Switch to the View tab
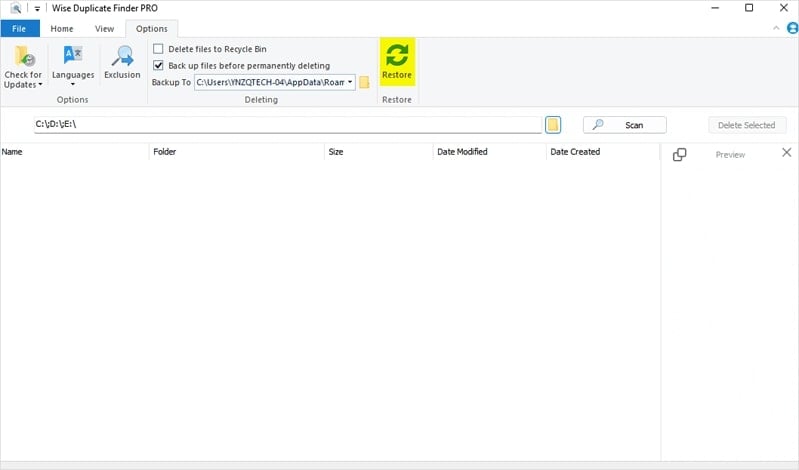 tap(104, 29)
